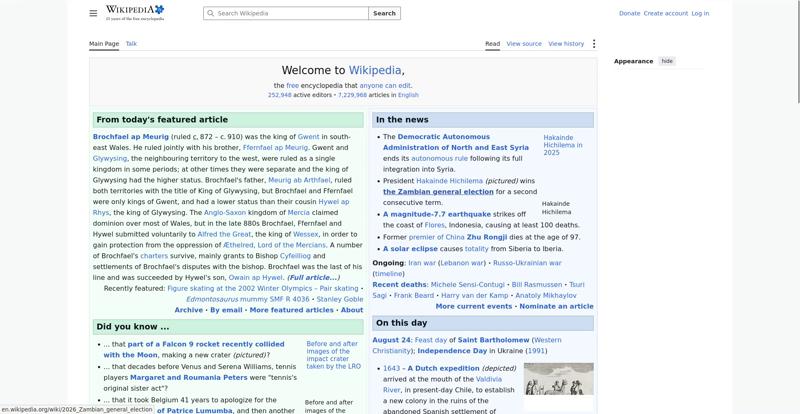
Task: Open the Alfred the Great link
Action: point(224,234)
